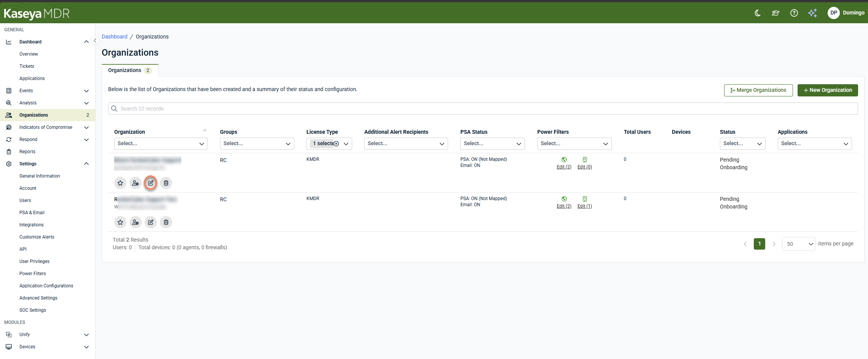Viewport: 868px width, 359px height.
Task: Open the Applications filter dropdown
Action: click(815, 144)
